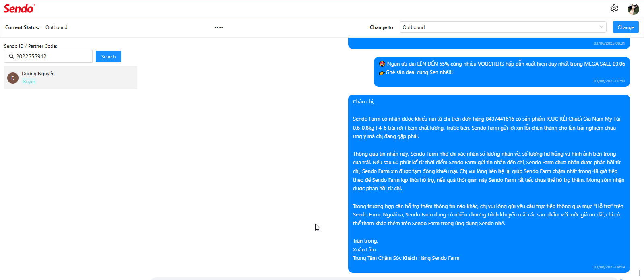The image size is (644, 280).
Task: Click the timestamp 03/06/2025 07:40
Action: 609,81
